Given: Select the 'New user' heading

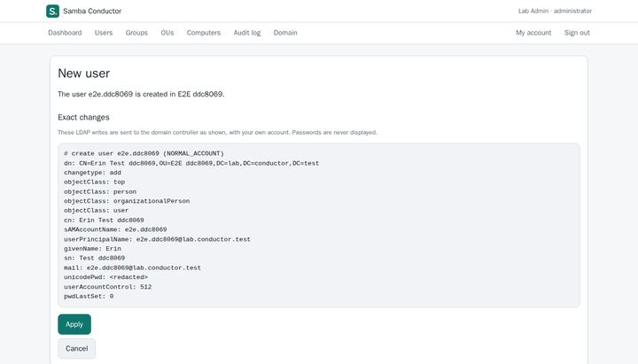Looking at the screenshot, I should pos(84,74).
